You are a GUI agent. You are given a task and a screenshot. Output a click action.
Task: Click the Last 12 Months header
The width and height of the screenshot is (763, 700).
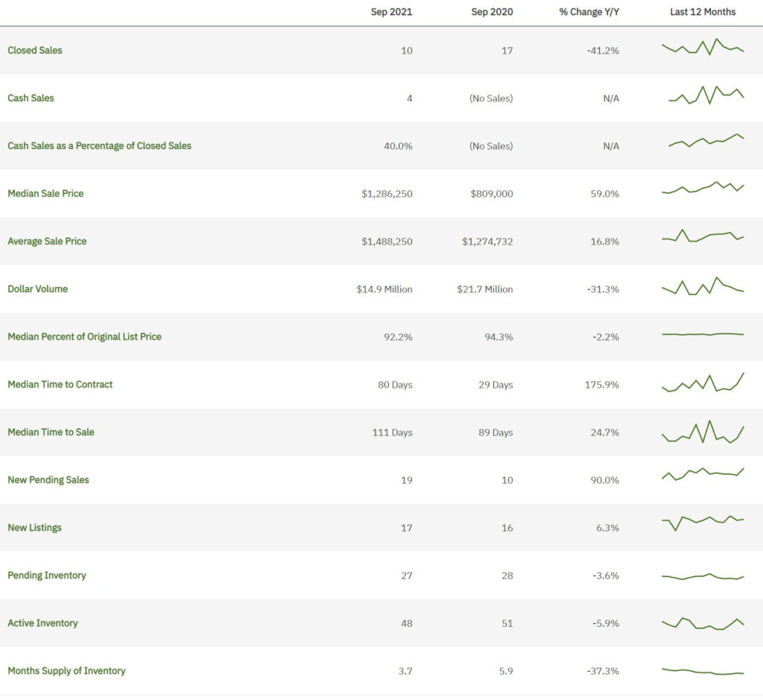click(x=702, y=12)
